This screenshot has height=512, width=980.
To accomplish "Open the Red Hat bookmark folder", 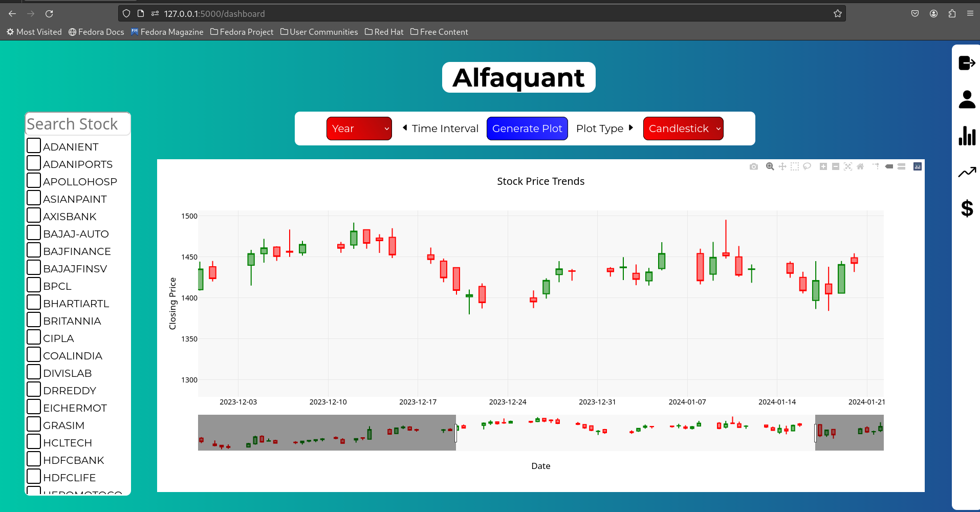I will click(x=384, y=32).
